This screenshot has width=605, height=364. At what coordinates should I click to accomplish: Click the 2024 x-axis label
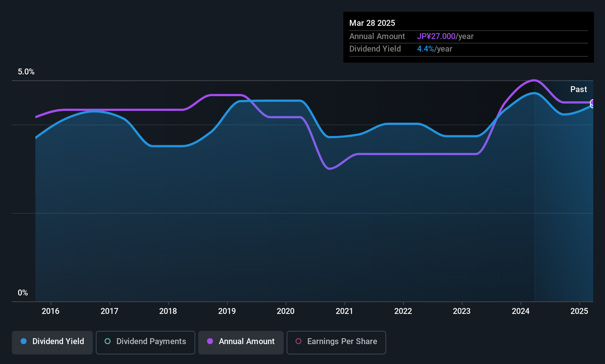(x=521, y=311)
